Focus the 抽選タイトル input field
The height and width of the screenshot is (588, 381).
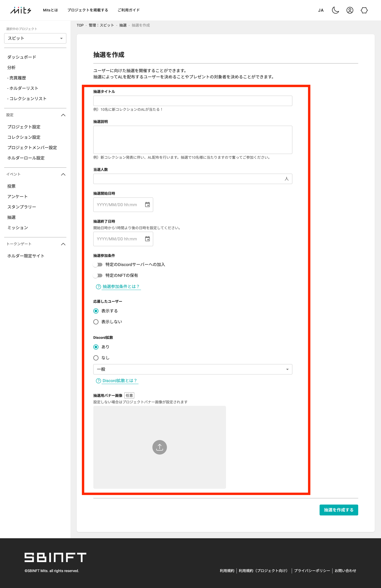point(193,101)
